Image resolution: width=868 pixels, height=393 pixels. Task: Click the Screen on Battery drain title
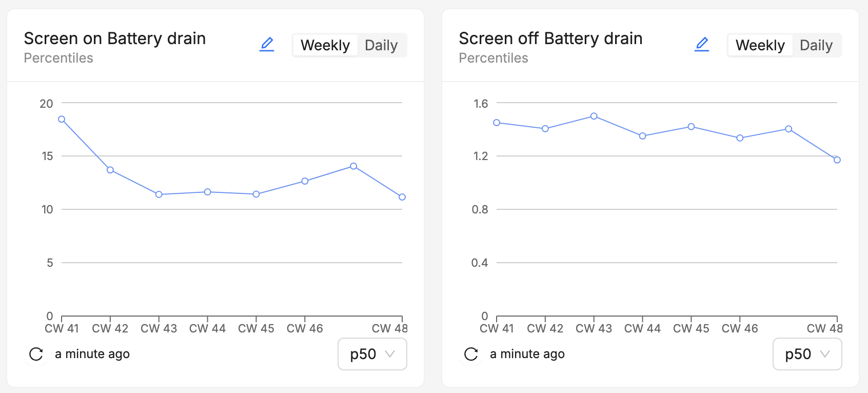[x=114, y=38]
